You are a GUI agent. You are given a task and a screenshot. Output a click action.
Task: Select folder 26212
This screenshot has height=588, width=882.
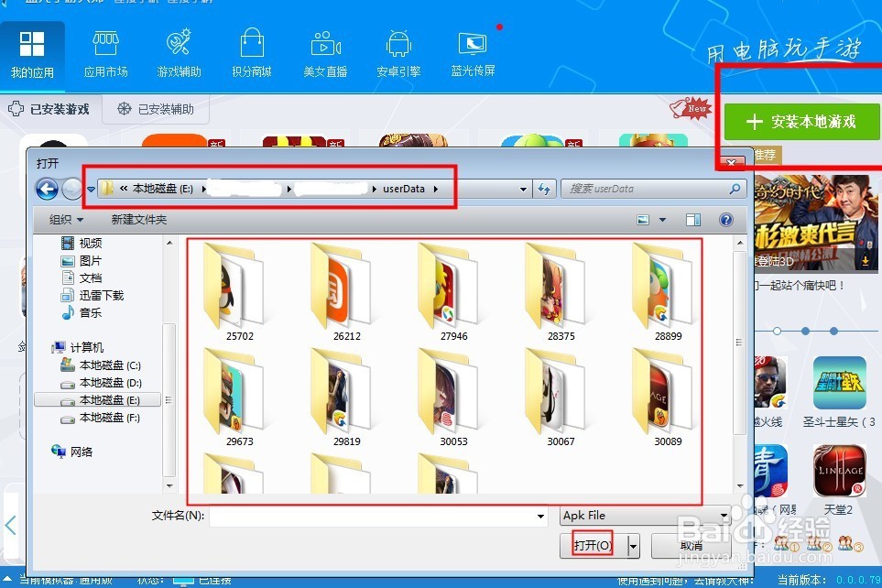tap(346, 292)
